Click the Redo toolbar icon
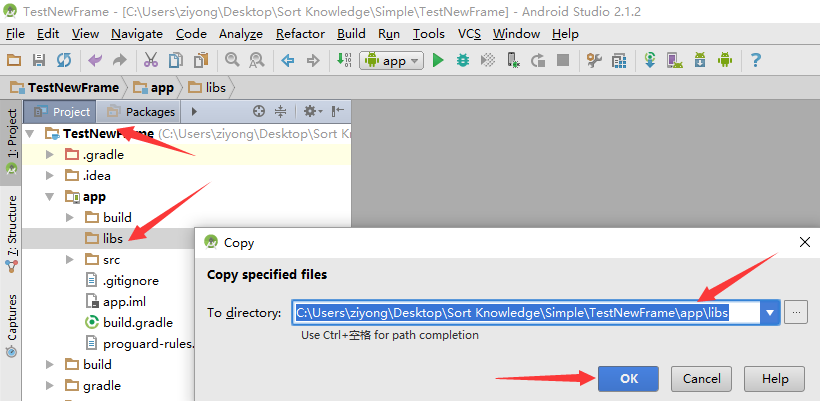This screenshot has height=401, width=820. click(x=120, y=61)
